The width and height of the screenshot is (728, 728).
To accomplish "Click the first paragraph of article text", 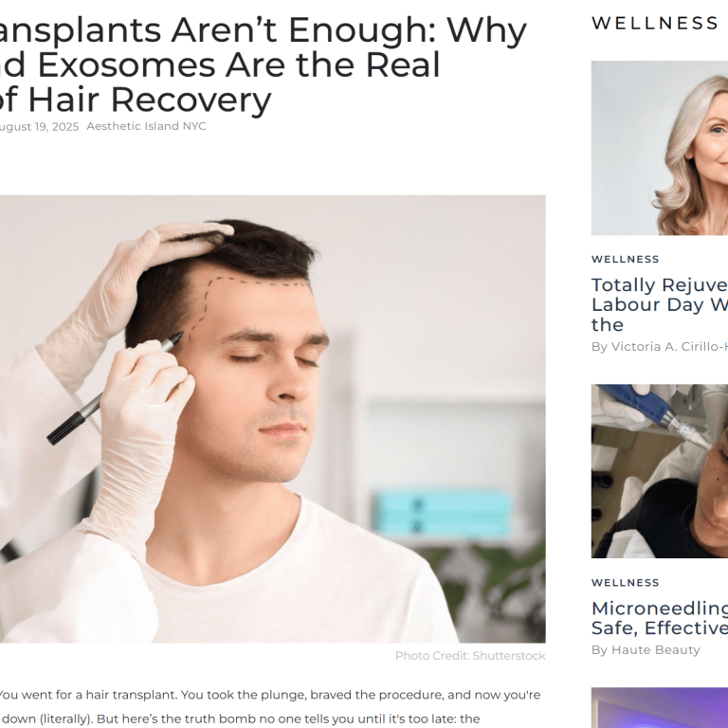I will pyautogui.click(x=270, y=706).
